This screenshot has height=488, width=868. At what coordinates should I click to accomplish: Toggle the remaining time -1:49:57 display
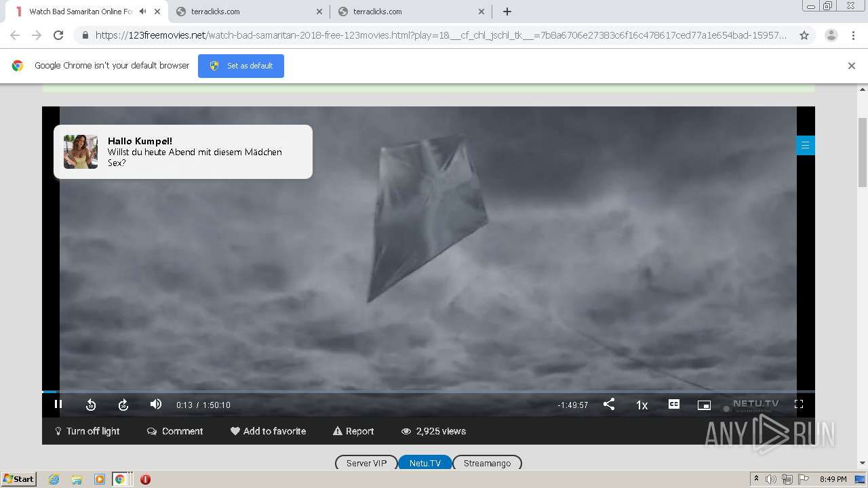point(573,405)
